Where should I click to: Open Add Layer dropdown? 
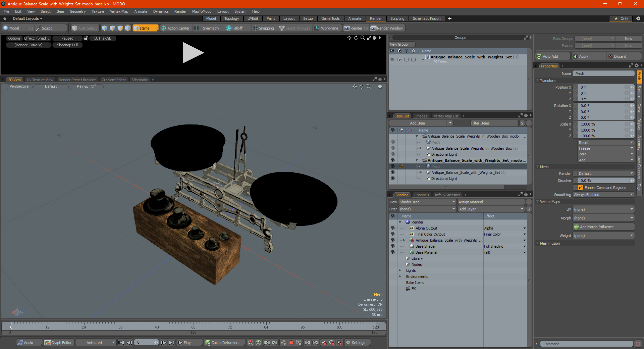coord(491,209)
